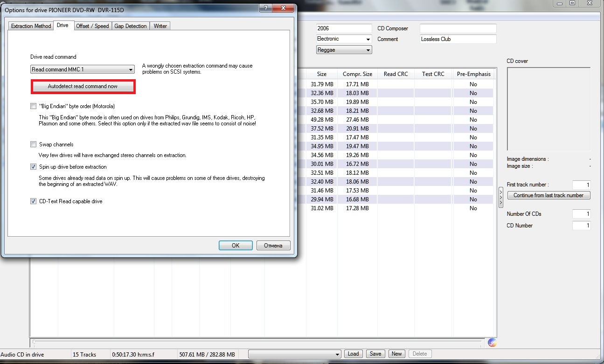Click the Read CRC column header
This screenshot has height=364, width=604.
point(396,74)
